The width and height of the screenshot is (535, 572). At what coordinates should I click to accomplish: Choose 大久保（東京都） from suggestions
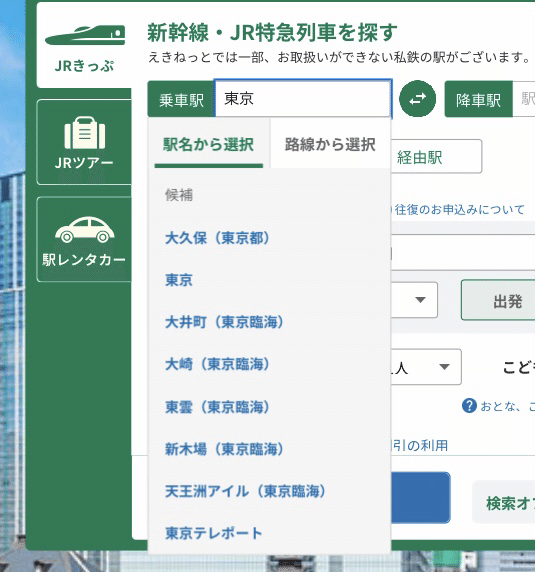point(217,238)
